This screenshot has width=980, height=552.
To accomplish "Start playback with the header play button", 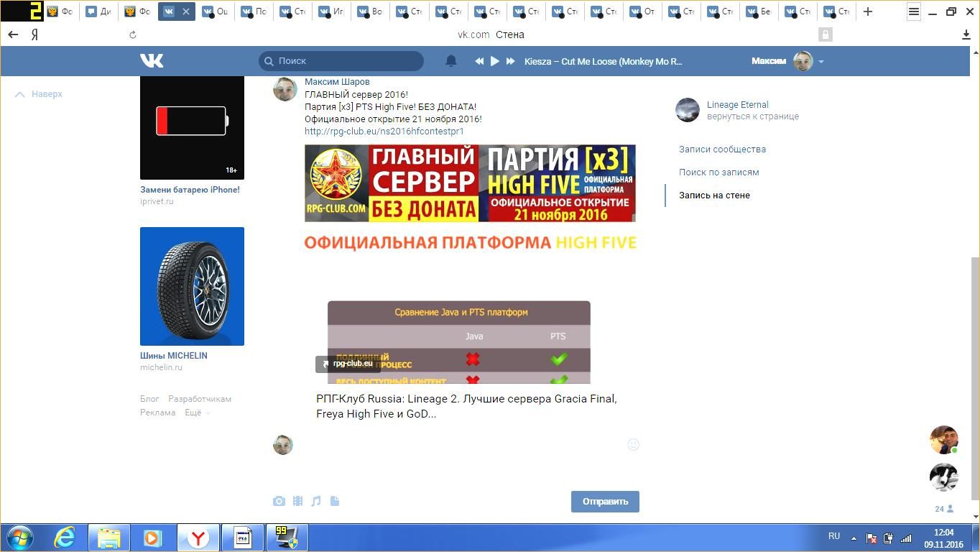I will [494, 61].
